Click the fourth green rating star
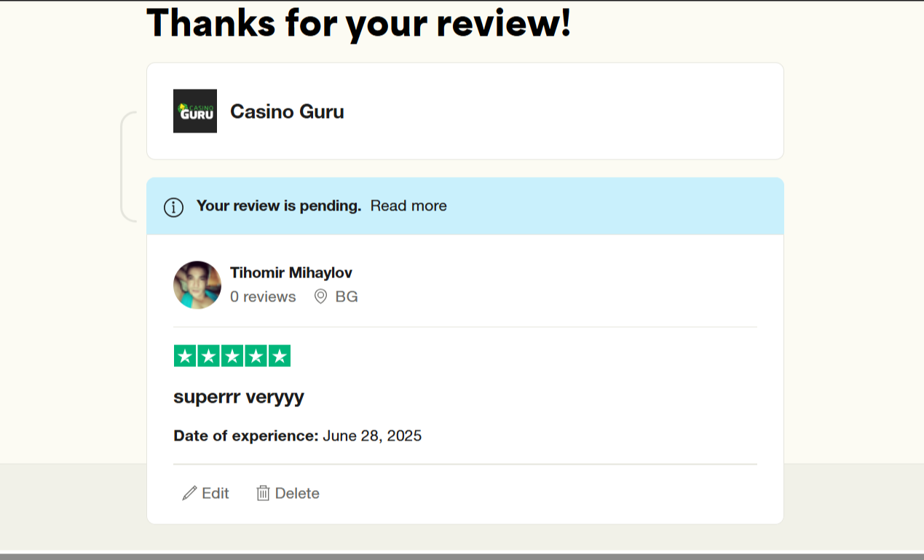The width and height of the screenshot is (924, 560). 256,356
